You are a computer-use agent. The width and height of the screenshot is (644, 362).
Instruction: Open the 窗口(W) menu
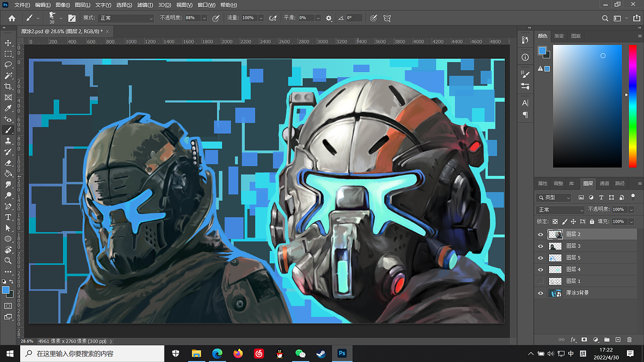pos(206,5)
